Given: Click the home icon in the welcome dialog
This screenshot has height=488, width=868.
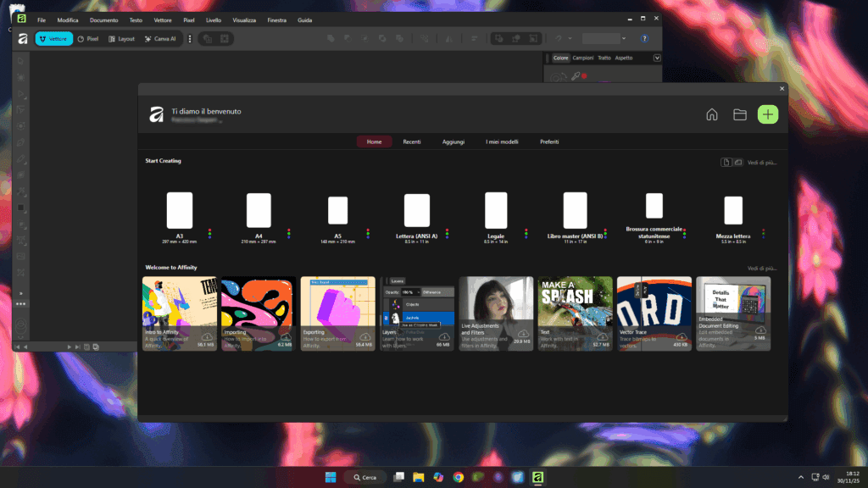Looking at the screenshot, I should point(712,114).
